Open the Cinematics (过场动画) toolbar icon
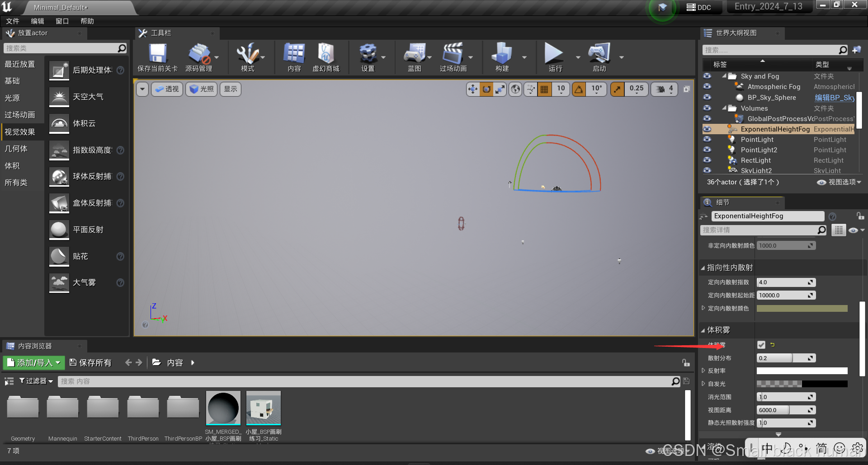 453,54
